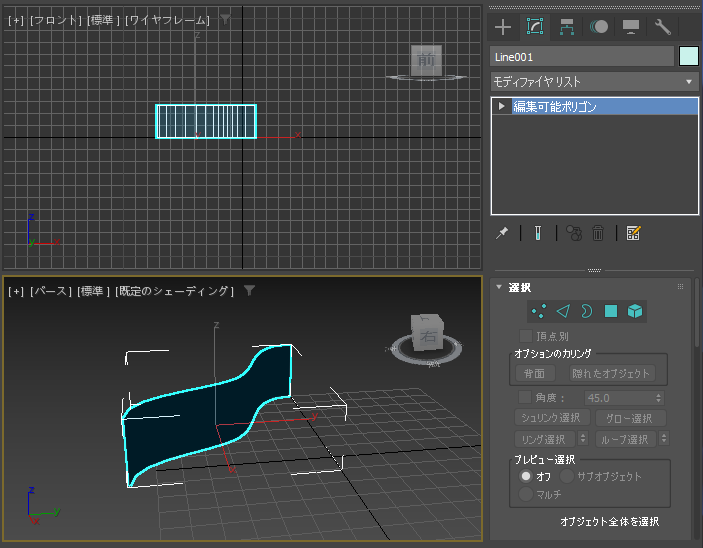
Task: Switch to the Hierarchy panel tab
Action: [567, 27]
